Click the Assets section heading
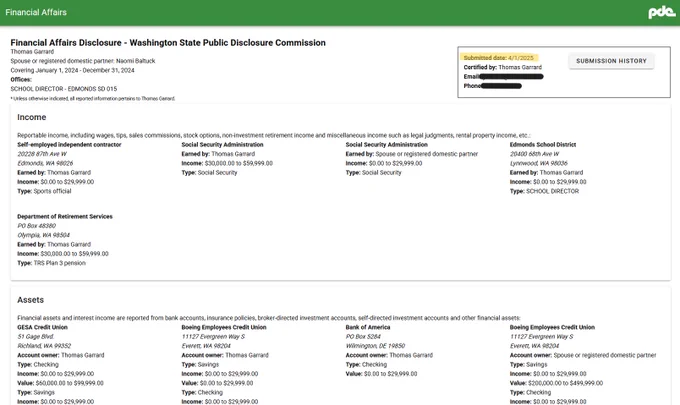The image size is (680, 405). (x=30, y=300)
